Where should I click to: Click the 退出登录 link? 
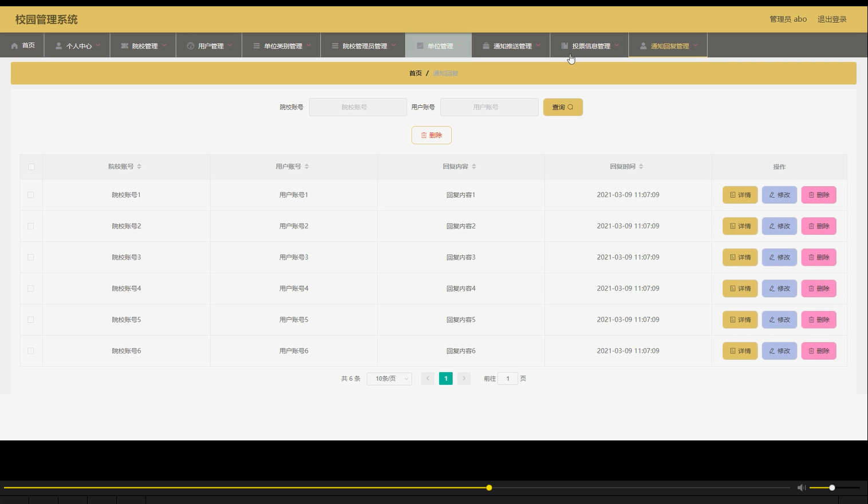[x=832, y=19]
